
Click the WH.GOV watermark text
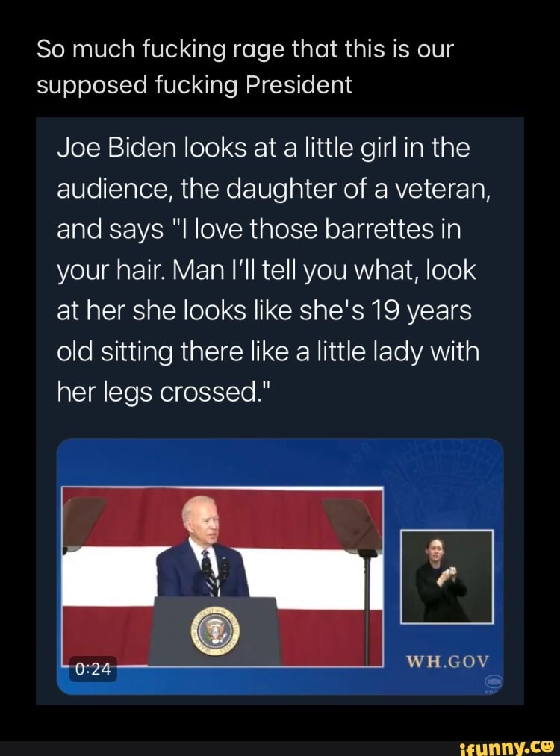tap(447, 660)
